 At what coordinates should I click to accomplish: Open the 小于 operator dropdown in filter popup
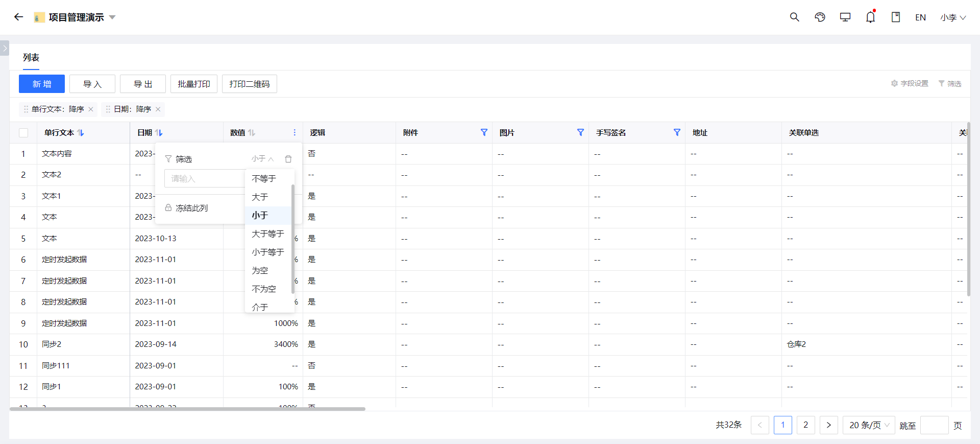[x=263, y=159]
